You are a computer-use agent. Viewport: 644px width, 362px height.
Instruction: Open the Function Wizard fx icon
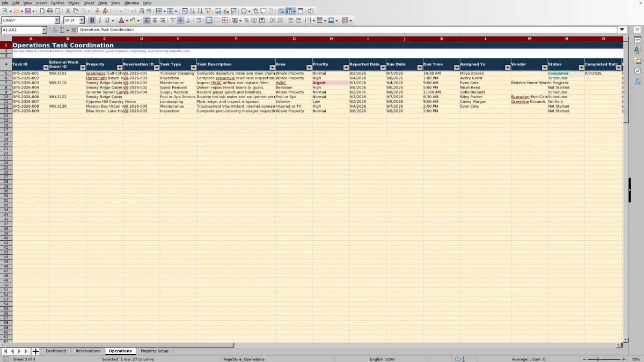click(55, 30)
